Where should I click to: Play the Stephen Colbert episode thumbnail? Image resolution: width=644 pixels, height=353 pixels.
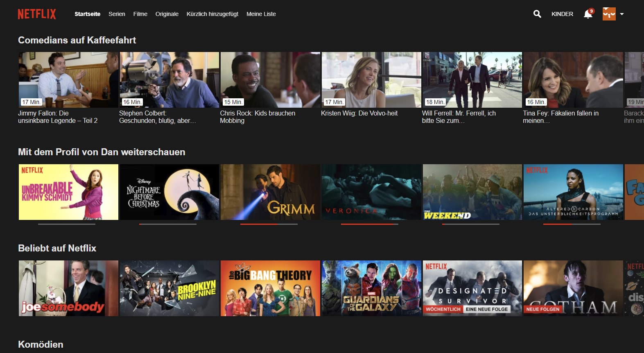coord(169,80)
